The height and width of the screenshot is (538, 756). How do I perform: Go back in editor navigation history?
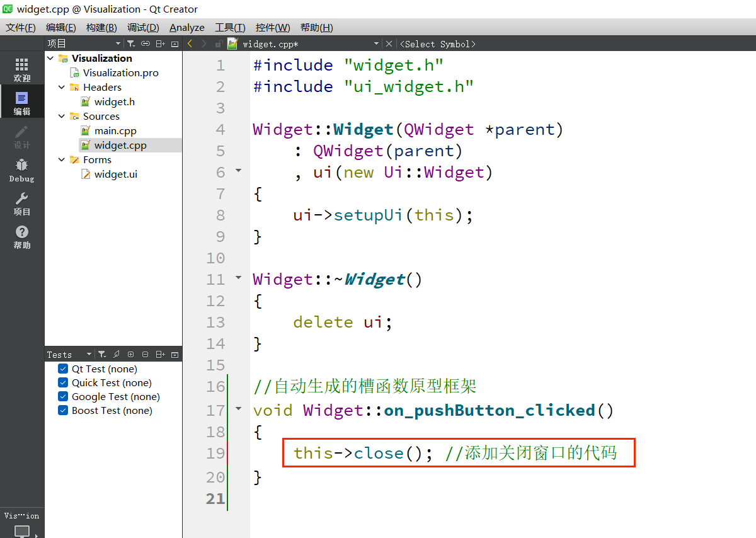[x=190, y=43]
